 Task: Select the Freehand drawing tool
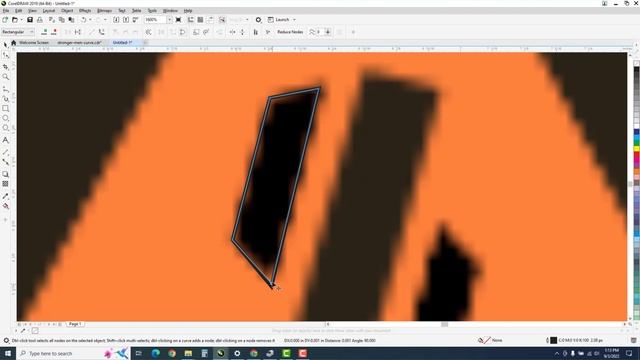[6, 89]
